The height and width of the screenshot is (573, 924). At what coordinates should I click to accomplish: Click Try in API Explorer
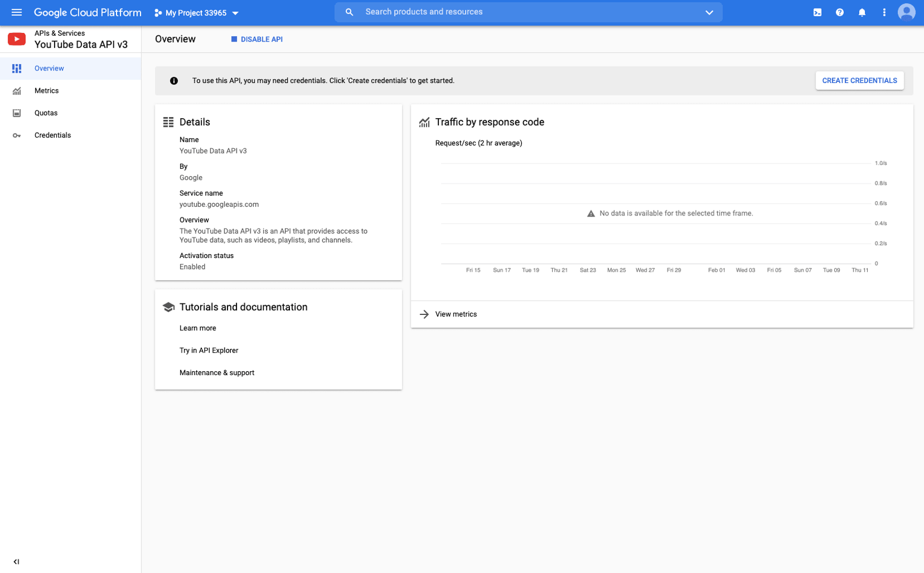pyautogui.click(x=209, y=350)
